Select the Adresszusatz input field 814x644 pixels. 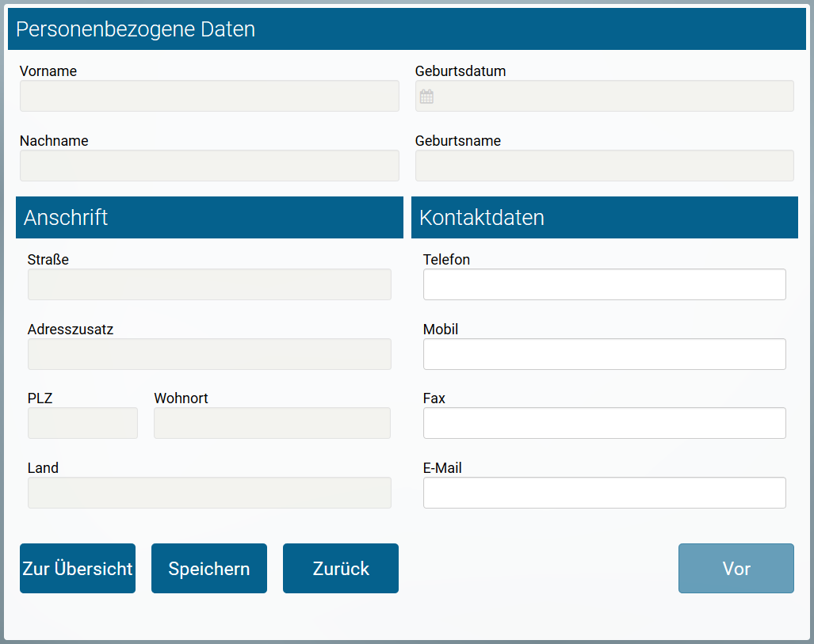point(208,354)
